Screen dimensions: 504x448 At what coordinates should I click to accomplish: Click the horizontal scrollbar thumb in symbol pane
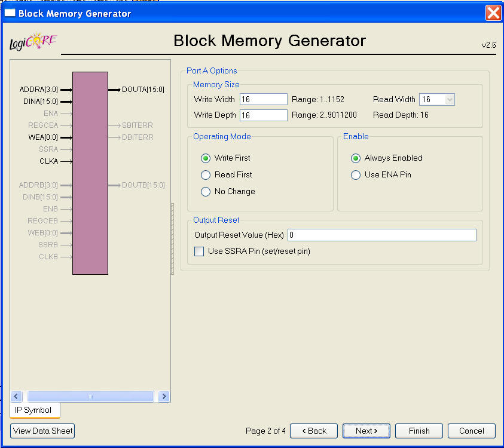point(90,396)
